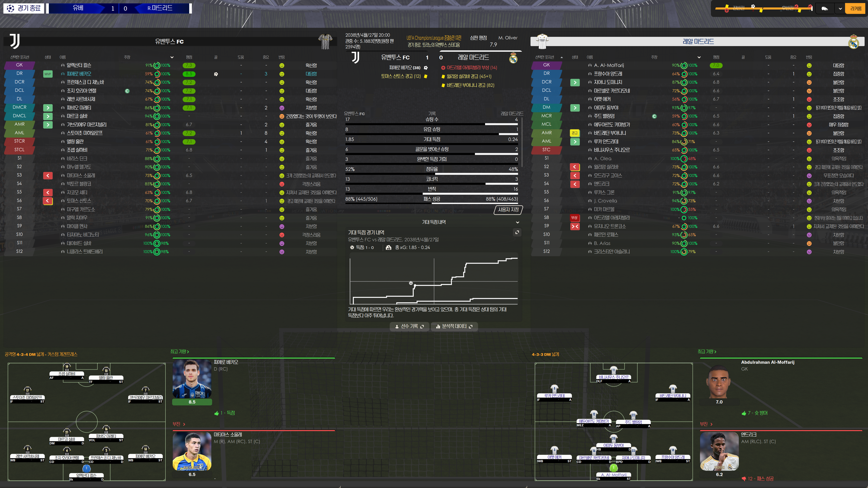868x488 pixels.
Task: Click the reaction face icon for 아멧 에커
Action: click(809, 99)
